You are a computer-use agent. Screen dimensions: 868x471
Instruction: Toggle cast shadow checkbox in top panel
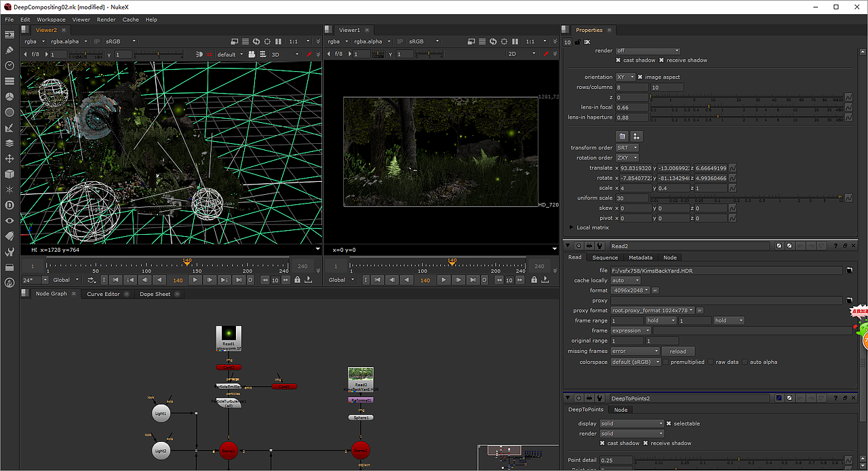(x=618, y=60)
